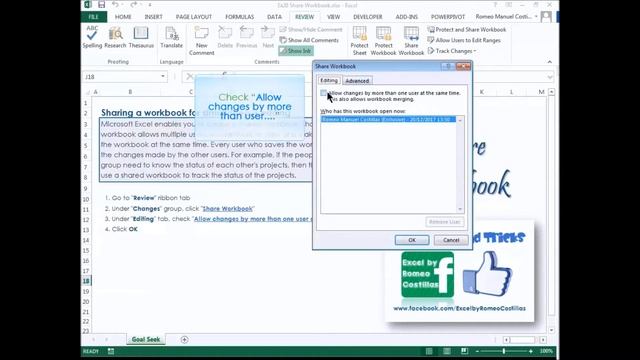Screen dimensions: 640x360
Task: Click the zoom out minus button
Action: point(477,351)
